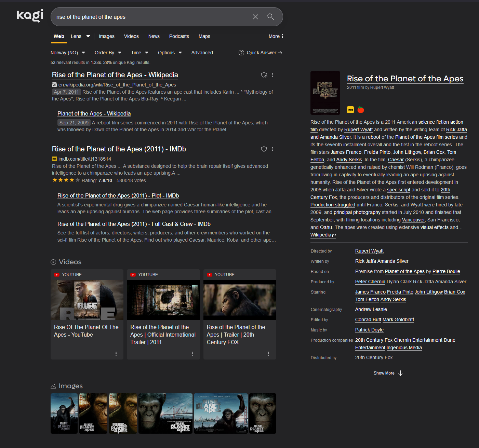Viewport: 479px width, 448px height.
Task: Open the Rise of the Planet of the Apes (2011) - IMDb result
Action: pyautogui.click(x=119, y=149)
